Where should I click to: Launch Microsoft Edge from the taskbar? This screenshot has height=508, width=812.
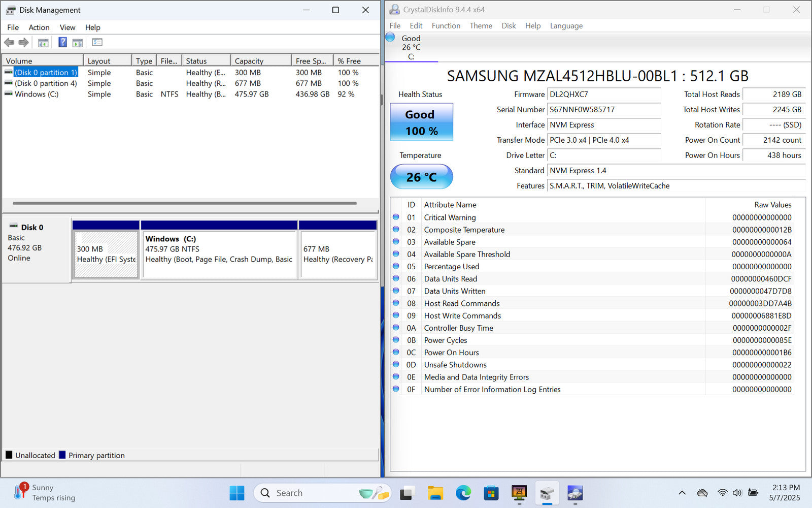tap(463, 493)
